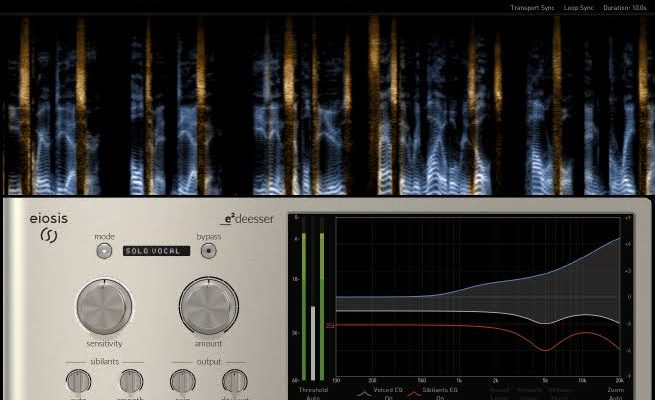
Task: Click the leftmost output section knob
Action: tap(182, 381)
